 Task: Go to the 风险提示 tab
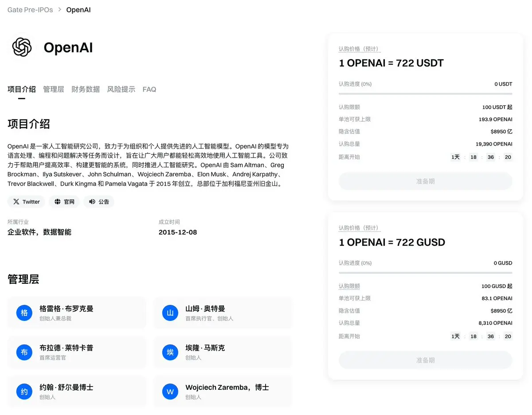[x=121, y=89]
